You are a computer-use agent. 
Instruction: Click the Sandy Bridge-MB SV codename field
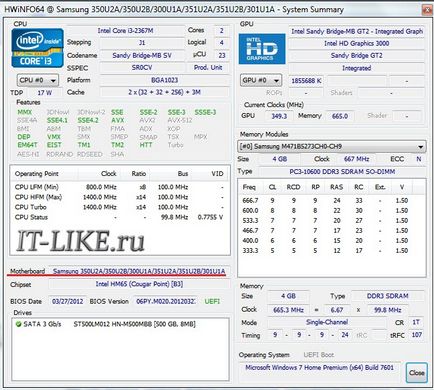(x=142, y=55)
